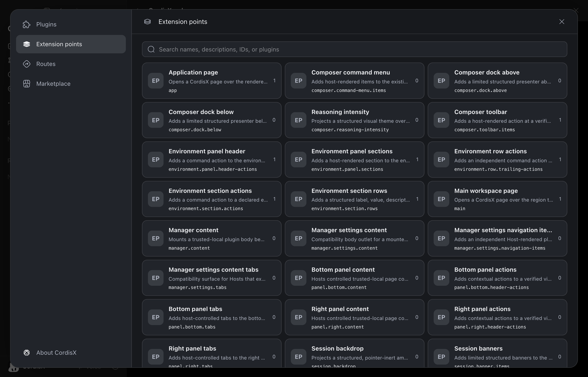
Task: Click the Session backdrop title
Action: point(337,348)
